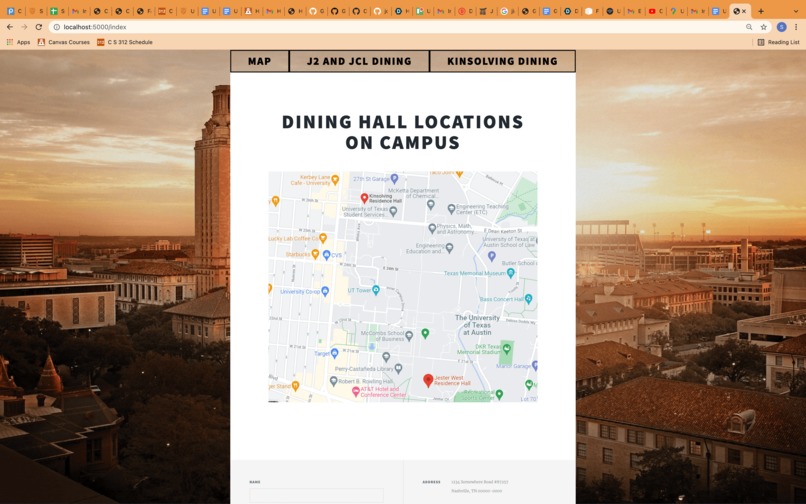Viewport: 806px width, 504px height.
Task: Click the Texas Memorial Museum pin
Action: click(510, 273)
